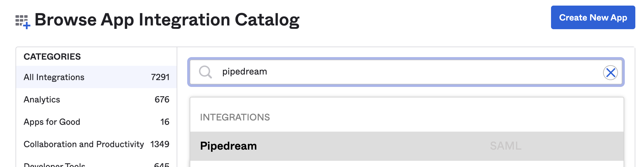Choose the Apps for Good category
Screen dimensions: 644x167
[x=52, y=122]
